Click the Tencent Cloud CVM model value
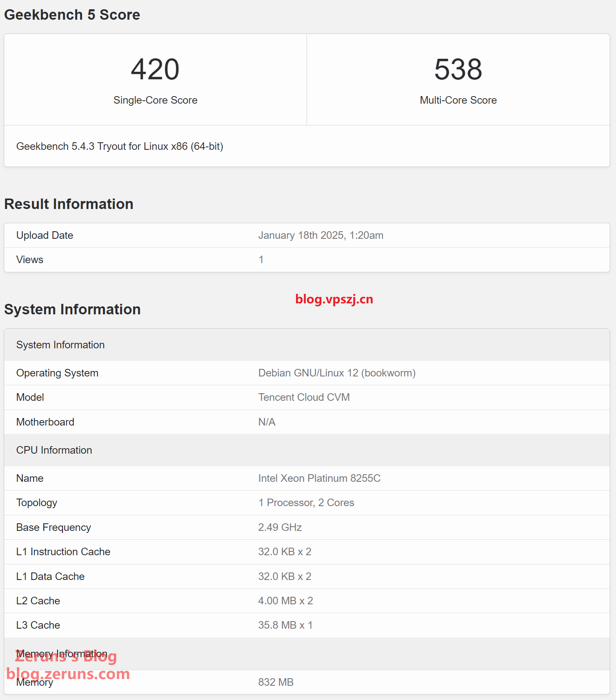Screen dimensions: 616x700 click(304, 397)
